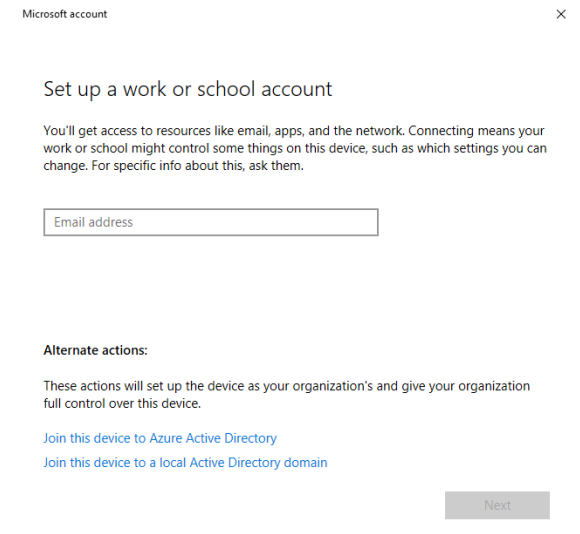The width and height of the screenshot is (580, 534).
Task: Click the paragraph about resources like email, apps
Action: 295,148
